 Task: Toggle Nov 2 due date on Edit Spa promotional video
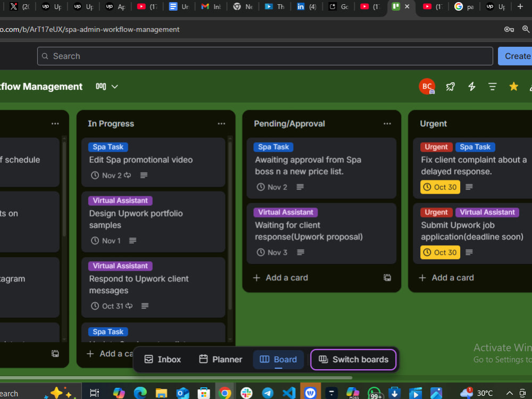tap(111, 176)
